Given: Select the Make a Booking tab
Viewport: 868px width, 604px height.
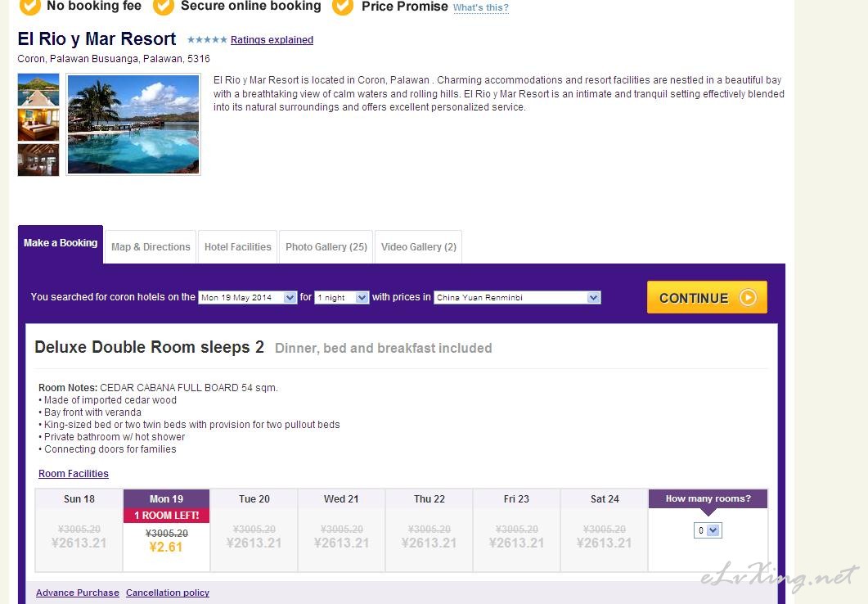Looking at the screenshot, I should [61, 244].
